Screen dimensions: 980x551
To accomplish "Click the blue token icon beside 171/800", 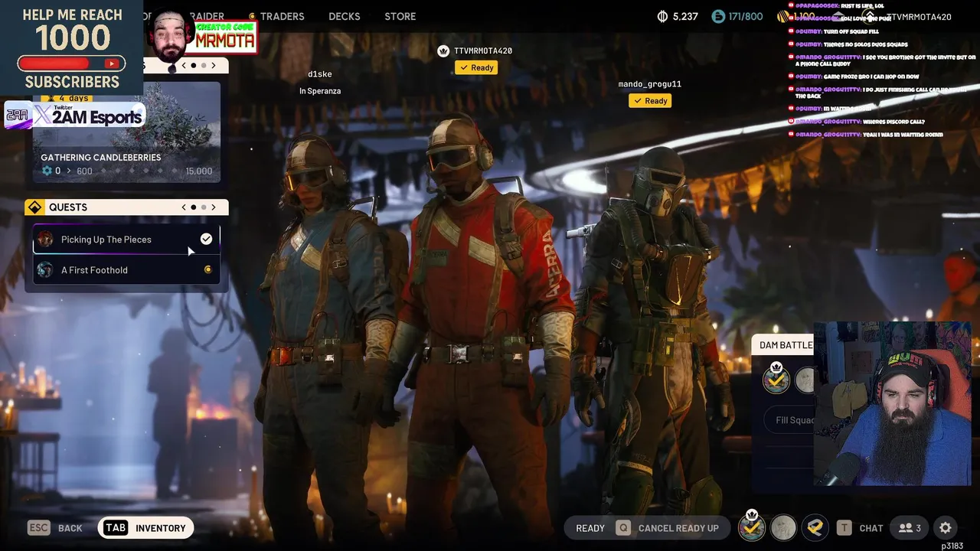I will pyautogui.click(x=718, y=16).
